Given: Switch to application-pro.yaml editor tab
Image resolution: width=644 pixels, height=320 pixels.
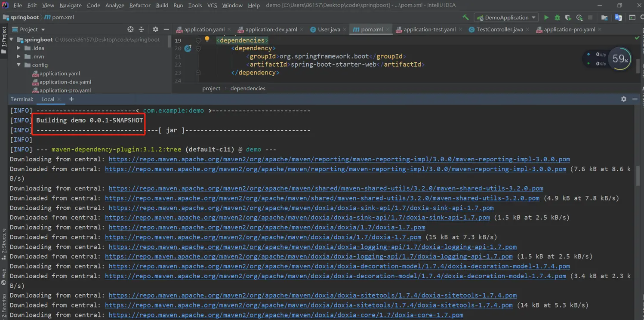Looking at the screenshot, I should [x=569, y=29].
